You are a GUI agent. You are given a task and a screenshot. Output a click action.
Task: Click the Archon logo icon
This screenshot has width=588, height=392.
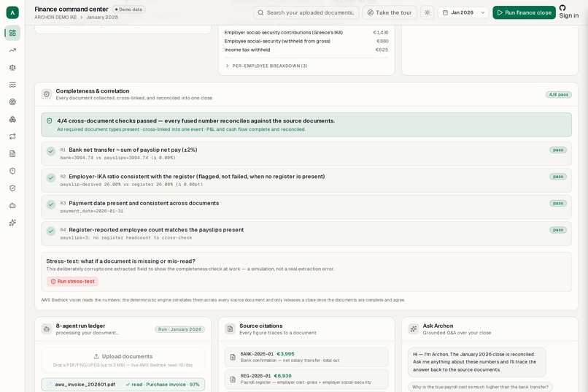(12, 12)
